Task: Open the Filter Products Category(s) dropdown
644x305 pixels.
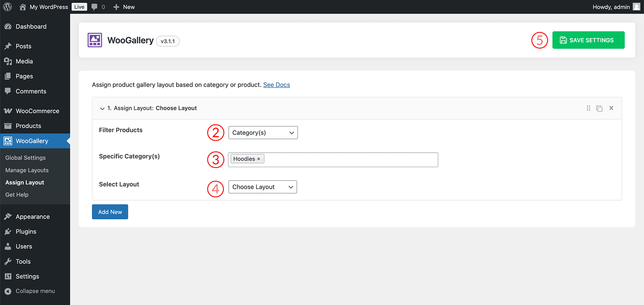Action: [263, 133]
